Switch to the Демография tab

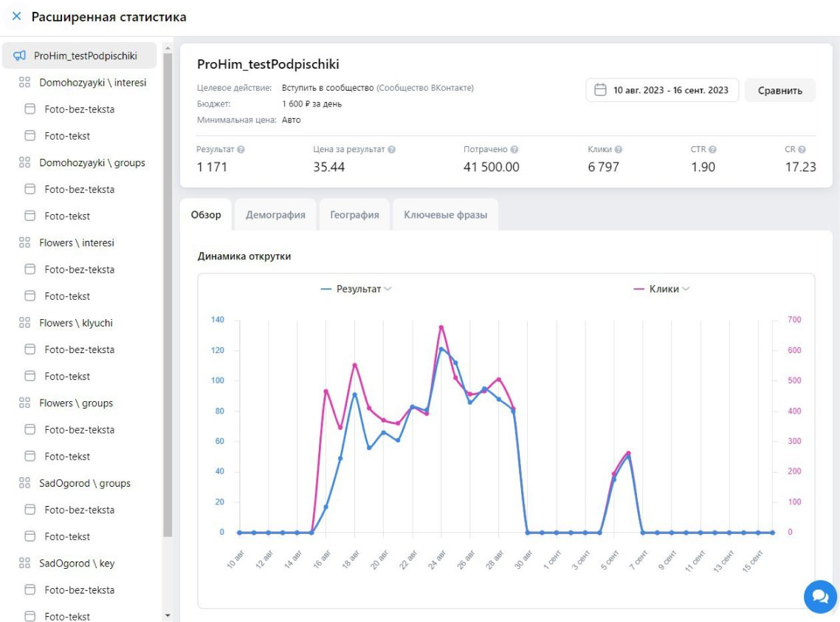[275, 215]
